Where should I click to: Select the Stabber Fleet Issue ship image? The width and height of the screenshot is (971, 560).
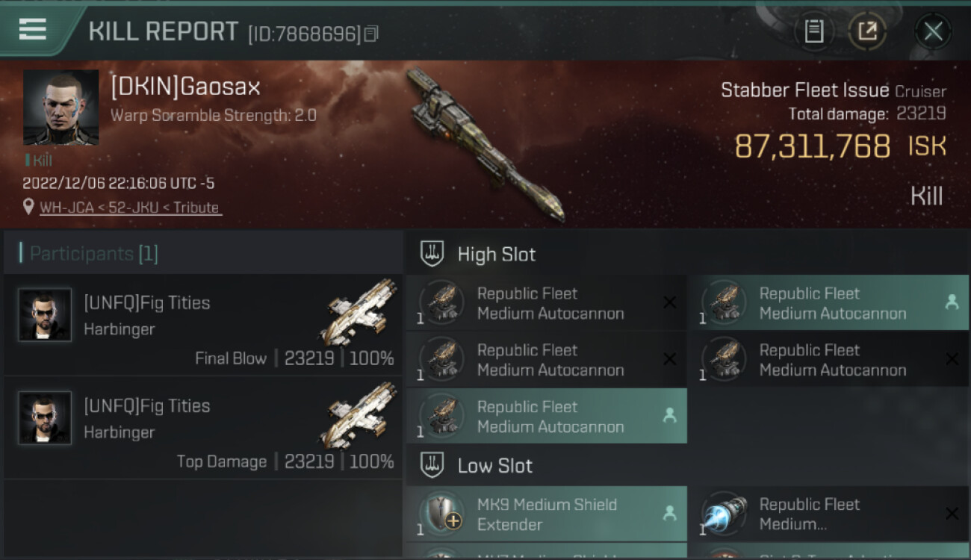484,145
